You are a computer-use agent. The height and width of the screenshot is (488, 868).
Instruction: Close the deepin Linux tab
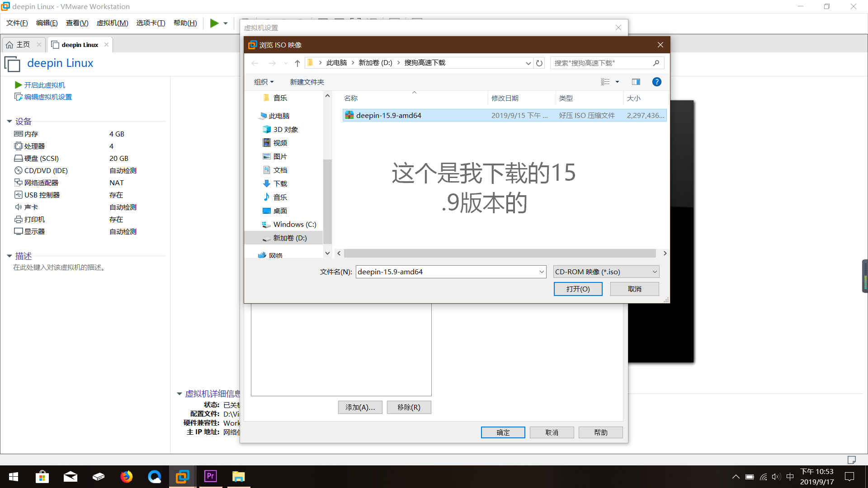(x=106, y=44)
